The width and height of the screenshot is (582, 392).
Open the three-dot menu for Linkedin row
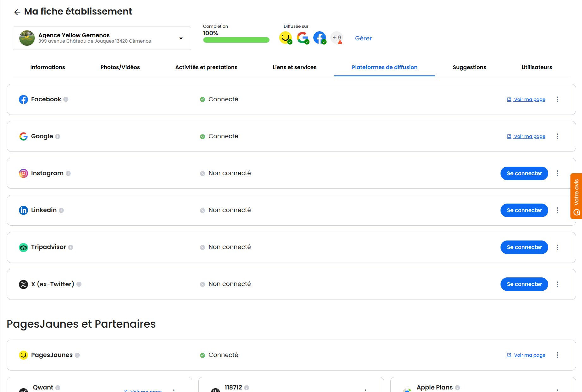(557, 210)
